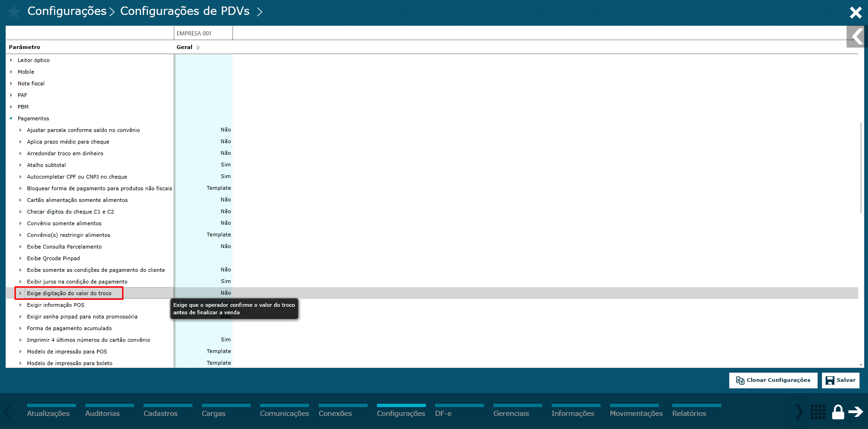Image resolution: width=868 pixels, height=429 pixels.
Task: Show previous menu items with left chevron
Action: pos(7,412)
